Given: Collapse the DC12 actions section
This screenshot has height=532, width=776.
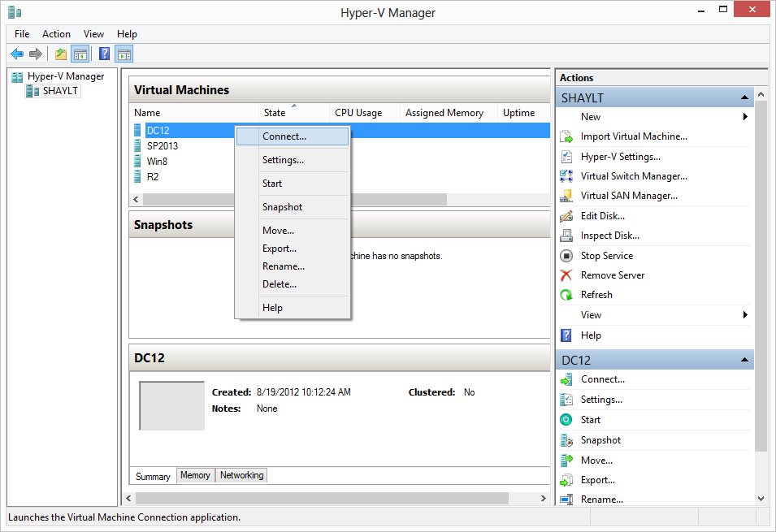Looking at the screenshot, I should click(x=744, y=360).
